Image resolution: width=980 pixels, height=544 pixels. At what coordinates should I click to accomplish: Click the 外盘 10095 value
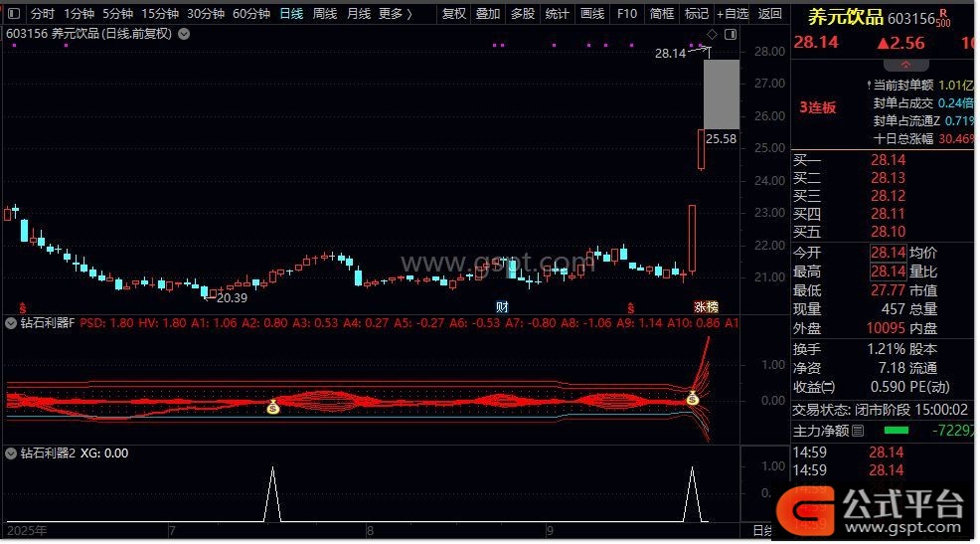[887, 327]
